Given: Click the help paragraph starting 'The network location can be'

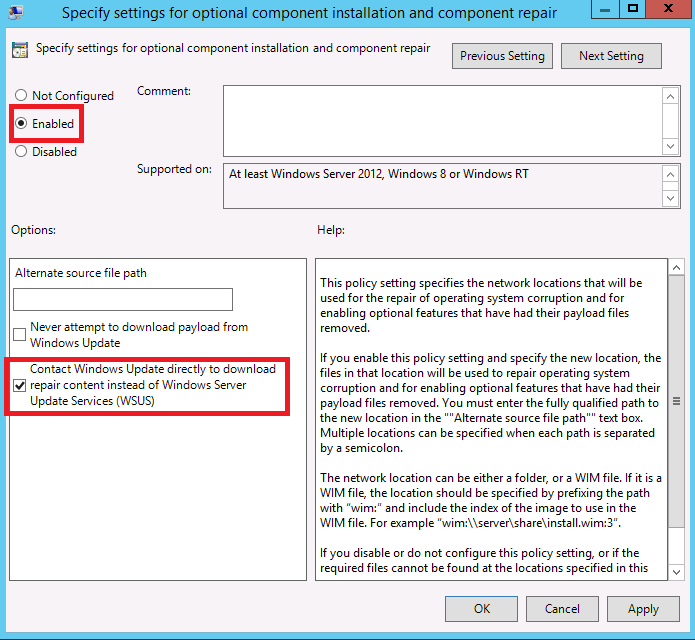Looking at the screenshot, I should click(491, 500).
